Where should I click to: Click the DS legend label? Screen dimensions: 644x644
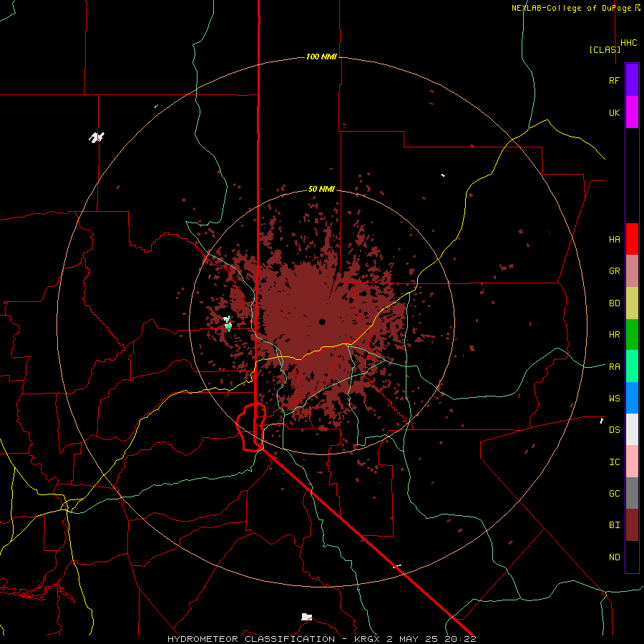[x=614, y=430]
